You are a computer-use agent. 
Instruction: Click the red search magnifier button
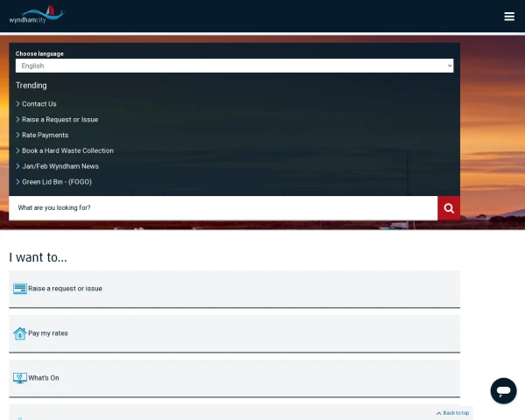tap(449, 208)
